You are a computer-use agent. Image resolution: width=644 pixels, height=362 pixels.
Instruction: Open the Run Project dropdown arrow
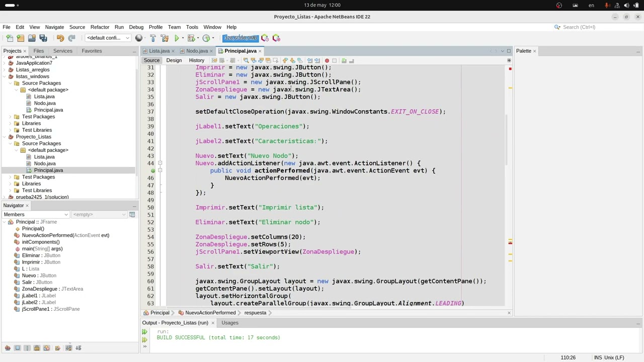click(x=183, y=38)
